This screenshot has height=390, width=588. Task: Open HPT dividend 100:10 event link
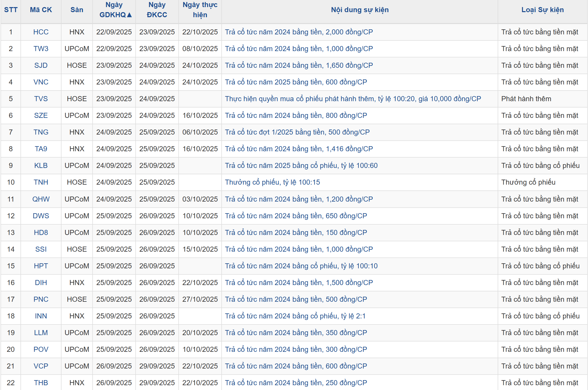pos(301,266)
